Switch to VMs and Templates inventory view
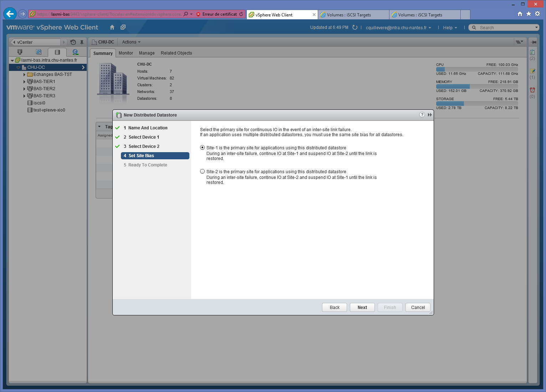 click(39, 52)
